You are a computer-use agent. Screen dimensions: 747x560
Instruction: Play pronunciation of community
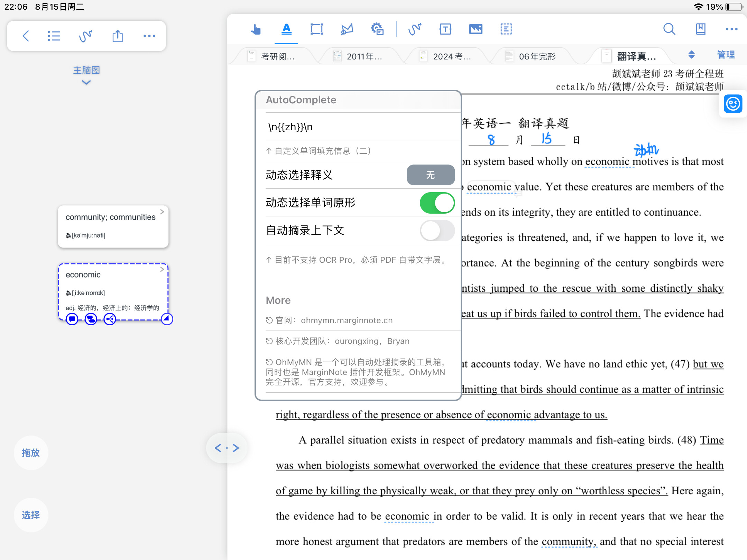pos(68,235)
